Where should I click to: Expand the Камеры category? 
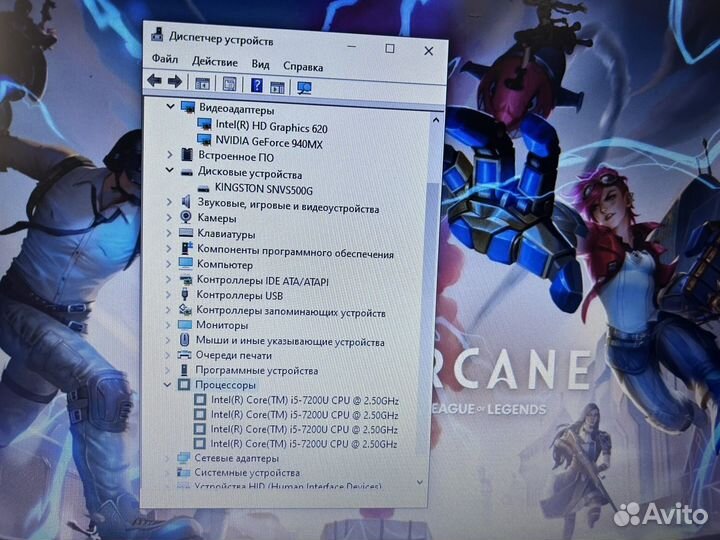pos(169,217)
